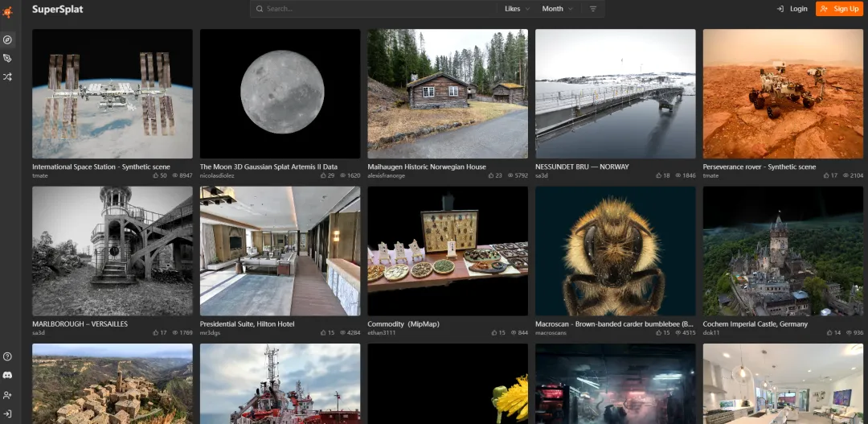Open MARLBOROUGH – VERSAILLES thumbnail
Viewport: 868px width, 424px height.
coord(113,251)
